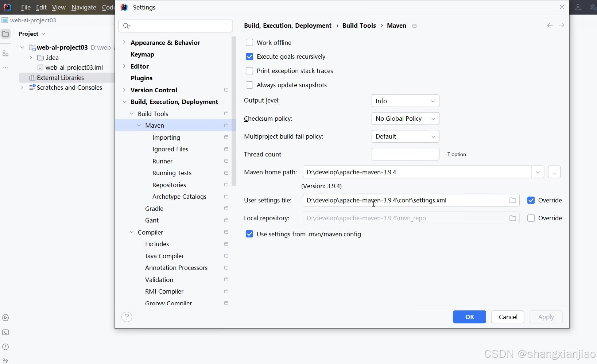This screenshot has height=364, width=597.
Task: Open the View menu
Action: [59, 7]
